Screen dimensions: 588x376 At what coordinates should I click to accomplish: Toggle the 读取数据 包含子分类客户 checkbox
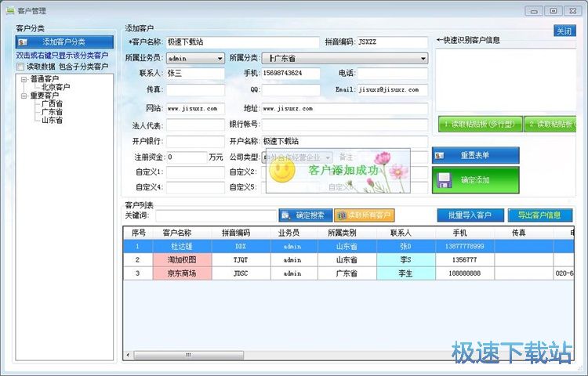pos(20,67)
